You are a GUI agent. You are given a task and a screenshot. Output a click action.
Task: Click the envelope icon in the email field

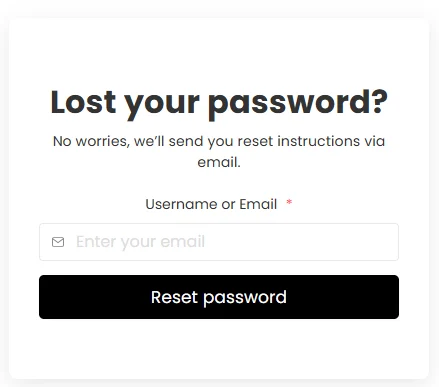(x=58, y=242)
